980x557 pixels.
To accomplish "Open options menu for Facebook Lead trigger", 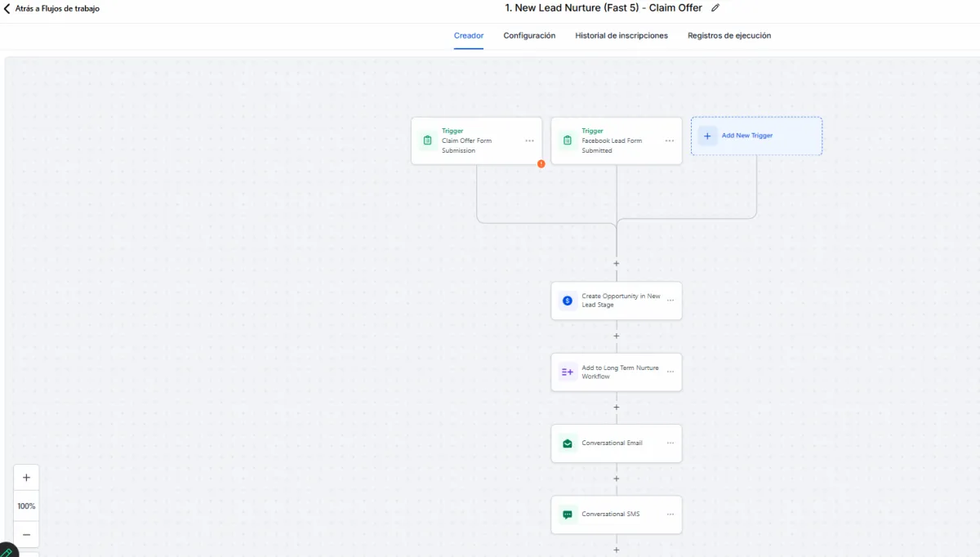I will [670, 140].
